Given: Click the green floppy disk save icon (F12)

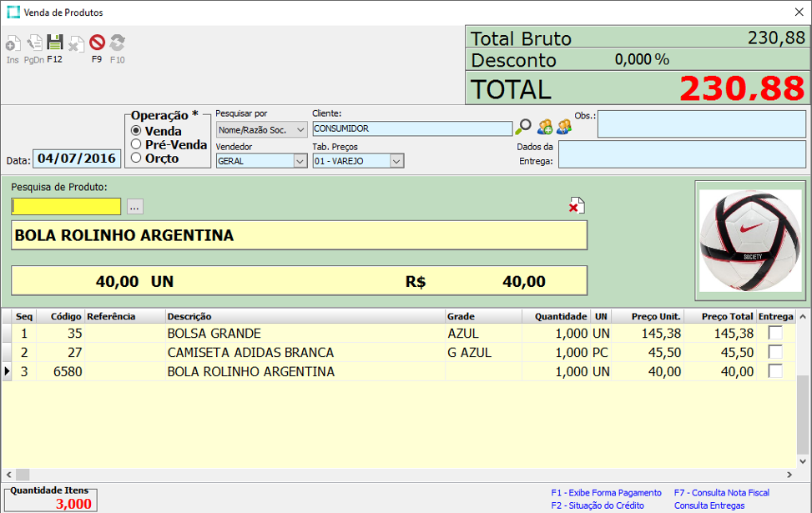Looking at the screenshot, I should click(x=55, y=43).
